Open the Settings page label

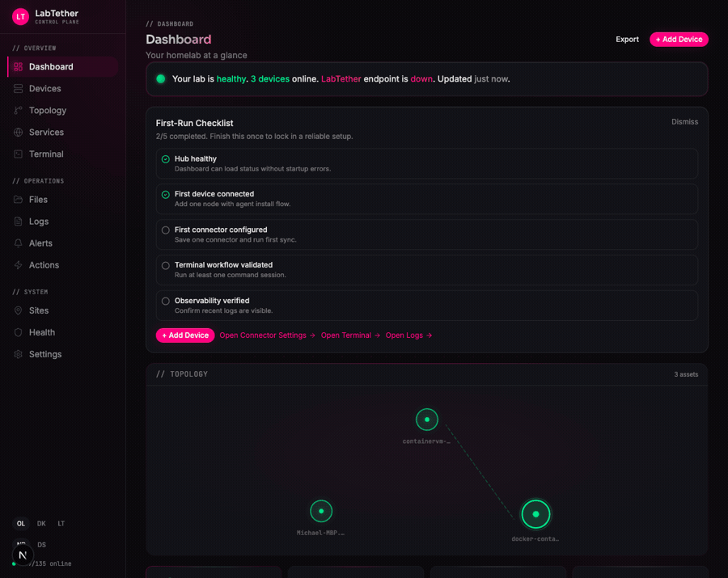point(45,354)
